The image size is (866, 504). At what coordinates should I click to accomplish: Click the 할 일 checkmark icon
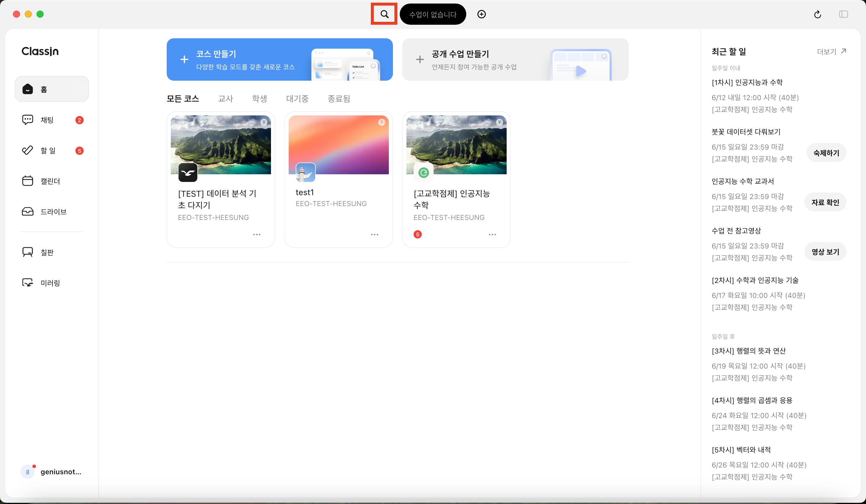27,150
